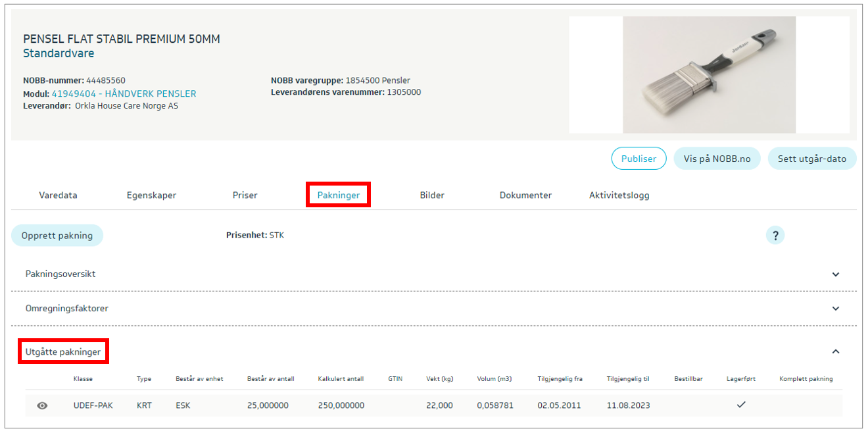Collapse the Utgåtte pakninger section chevron
Viewport: 868px width, 433px height.
[x=836, y=352]
